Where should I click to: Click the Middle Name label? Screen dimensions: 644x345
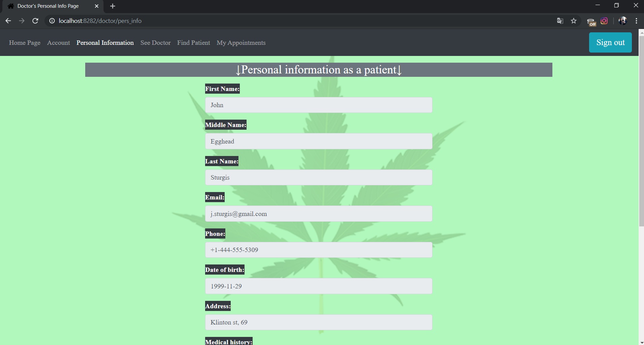pos(226,125)
